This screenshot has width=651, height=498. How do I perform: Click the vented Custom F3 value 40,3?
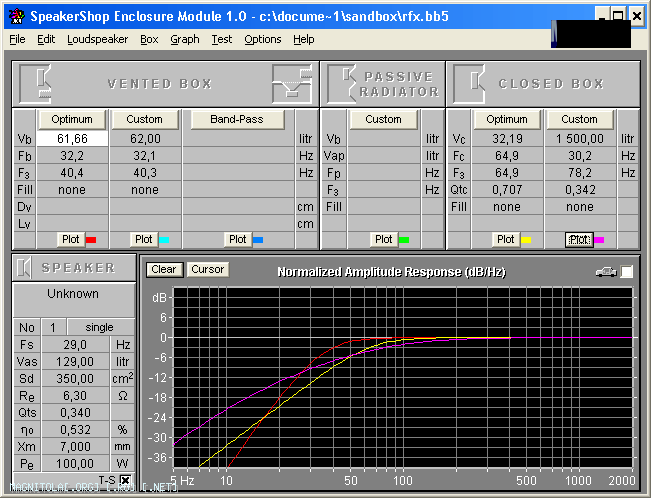coord(145,173)
